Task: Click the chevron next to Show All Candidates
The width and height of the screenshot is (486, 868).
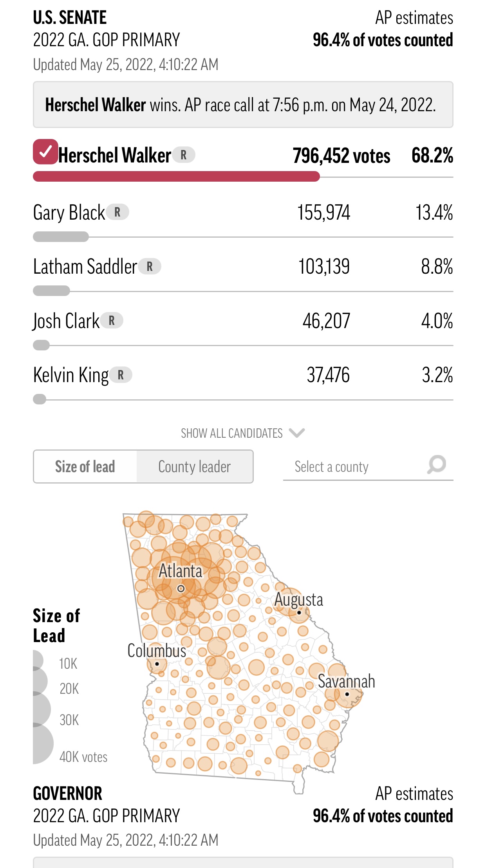Action: 296,433
